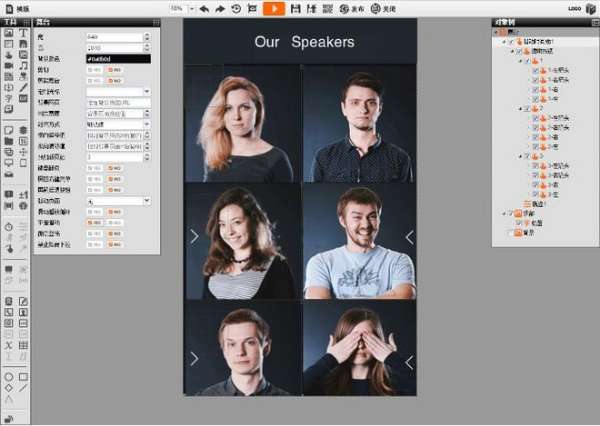Toggle the unchecked checkbox at tree bottom
Screen dimensions: 600x426
pyautogui.click(x=510, y=233)
